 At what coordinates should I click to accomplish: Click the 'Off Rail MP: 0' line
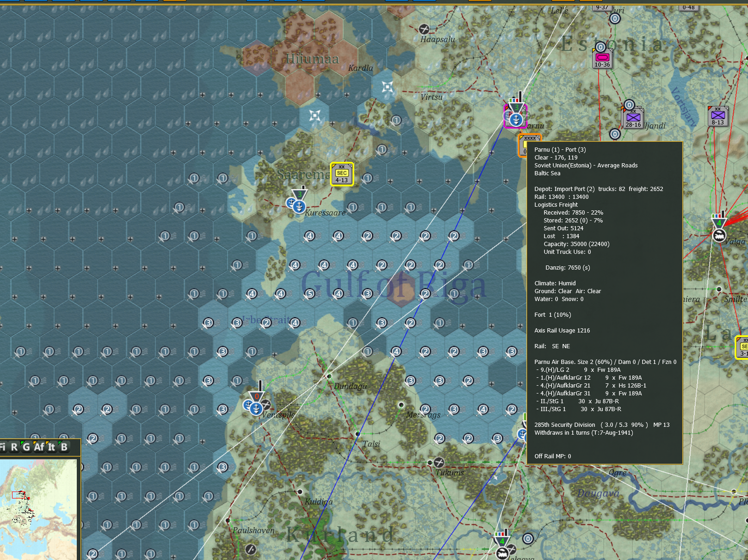click(552, 456)
